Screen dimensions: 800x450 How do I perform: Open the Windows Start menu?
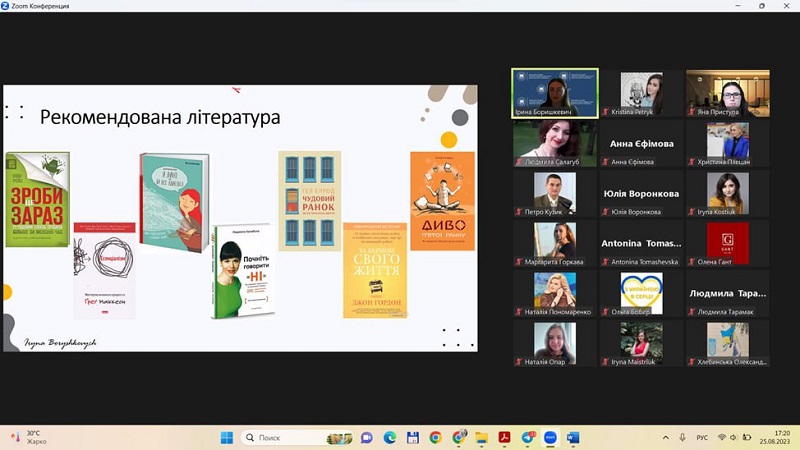click(x=227, y=438)
